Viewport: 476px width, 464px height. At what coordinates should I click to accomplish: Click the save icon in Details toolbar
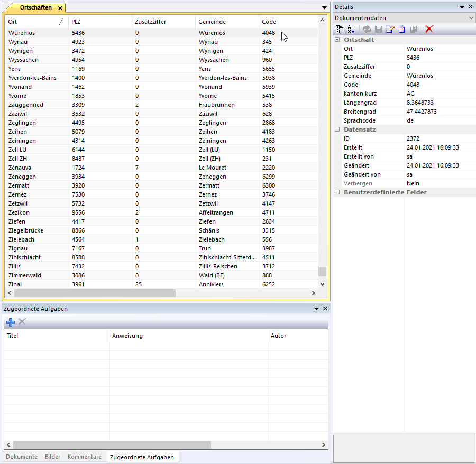(x=379, y=30)
